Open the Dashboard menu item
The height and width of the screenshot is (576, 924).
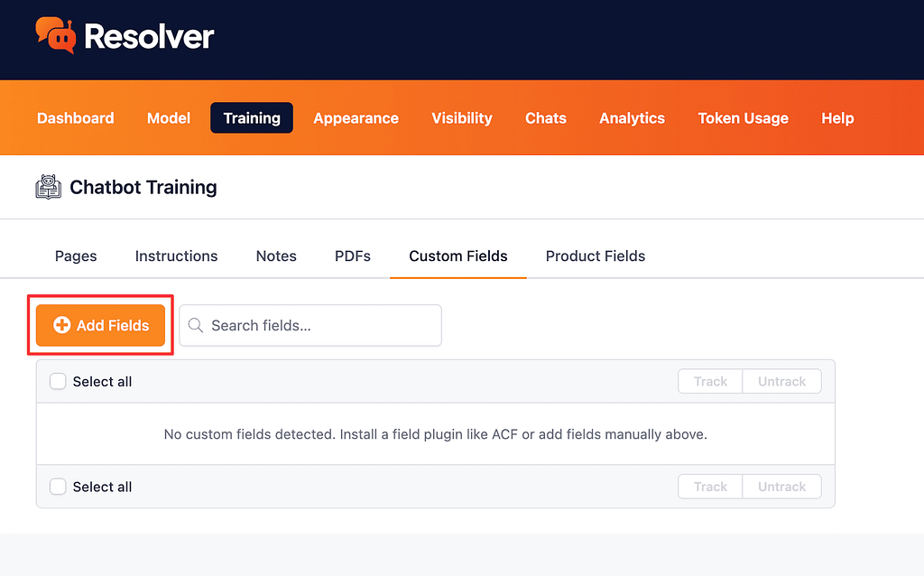(x=76, y=118)
